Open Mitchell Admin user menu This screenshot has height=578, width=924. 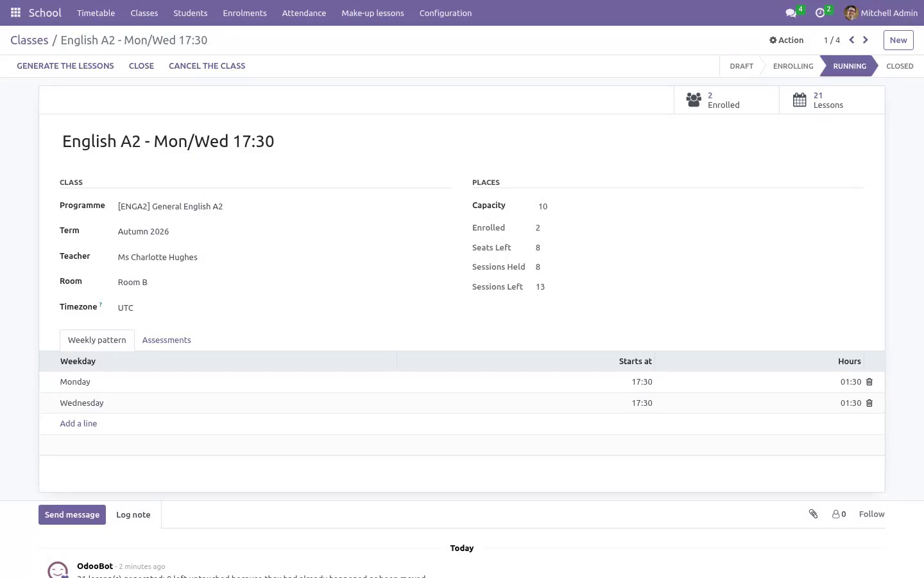tap(881, 13)
